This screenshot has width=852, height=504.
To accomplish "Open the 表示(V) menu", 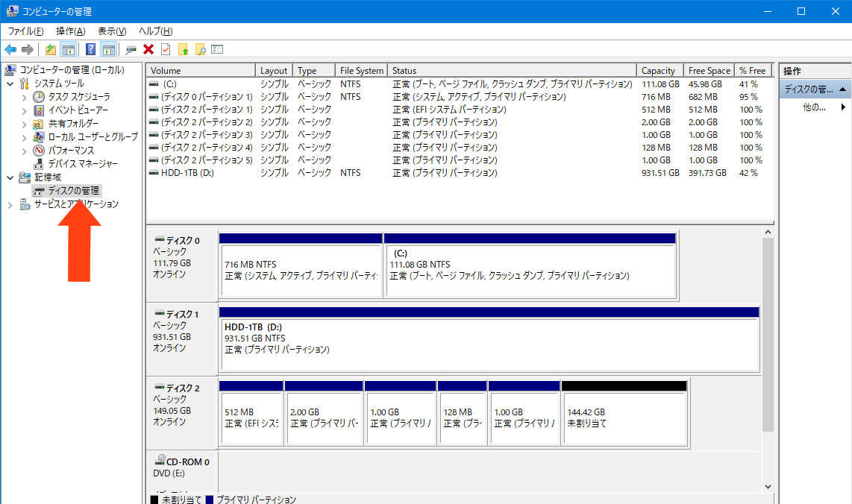I will click(112, 31).
